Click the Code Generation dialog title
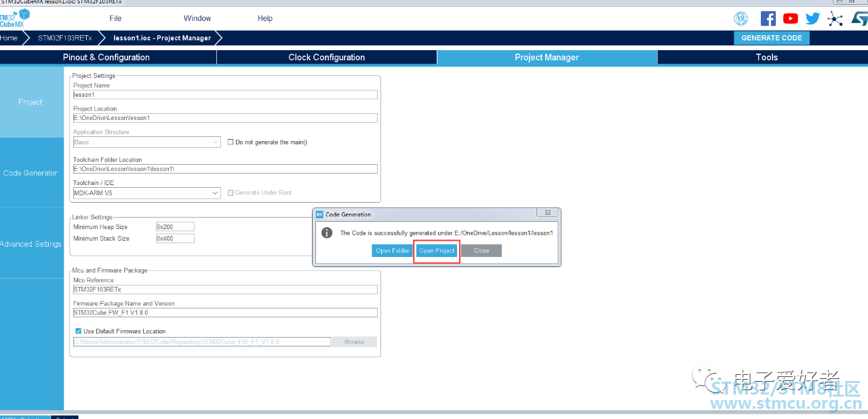This screenshot has height=419, width=868. (349, 214)
